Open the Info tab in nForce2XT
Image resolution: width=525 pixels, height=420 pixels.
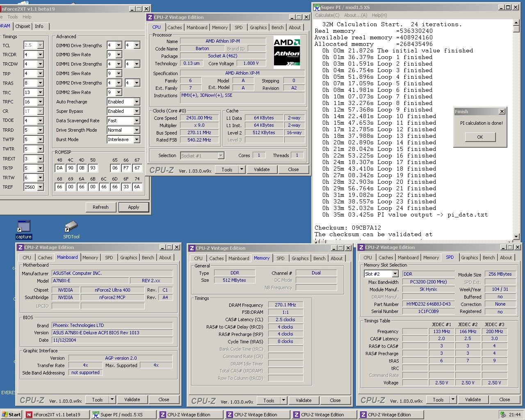39,26
